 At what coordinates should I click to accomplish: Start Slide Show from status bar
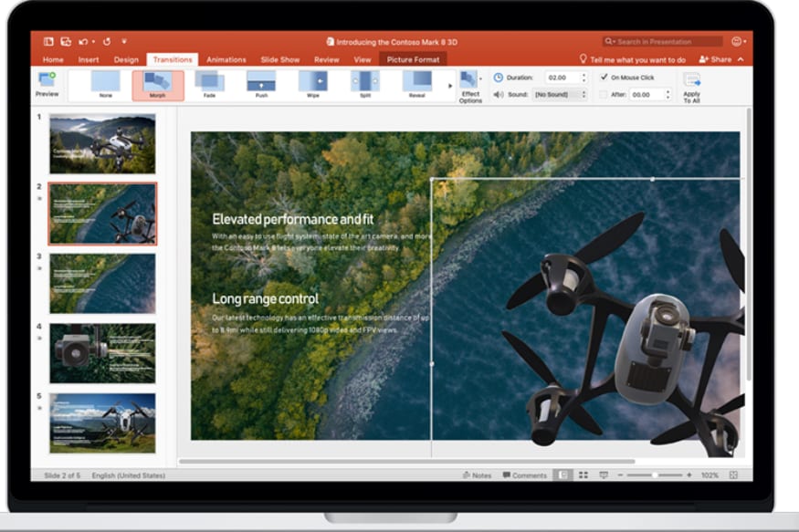point(604,475)
